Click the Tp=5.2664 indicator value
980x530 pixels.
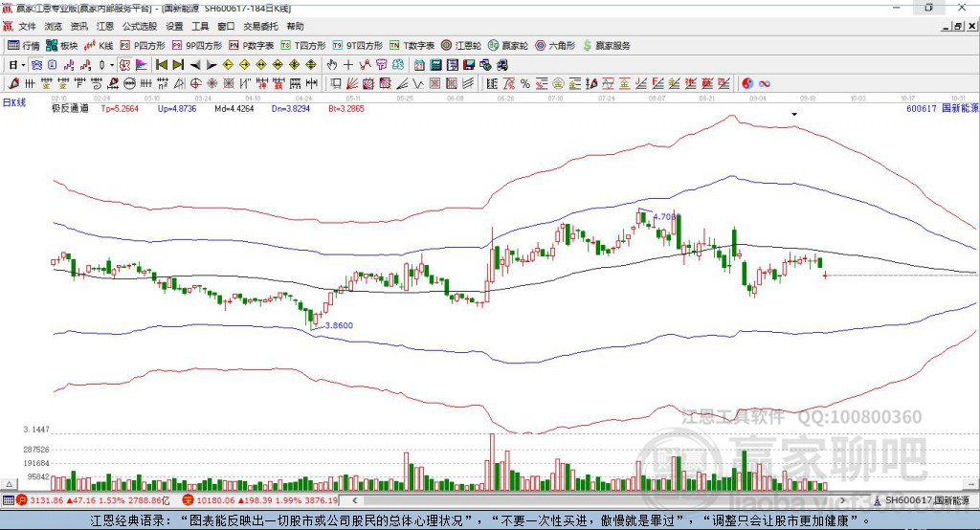tap(120, 109)
